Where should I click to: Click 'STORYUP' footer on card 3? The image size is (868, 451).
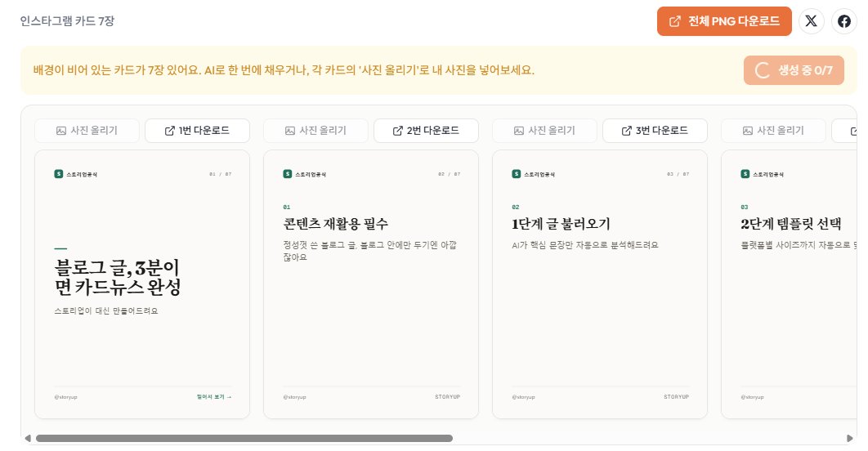coord(677,397)
